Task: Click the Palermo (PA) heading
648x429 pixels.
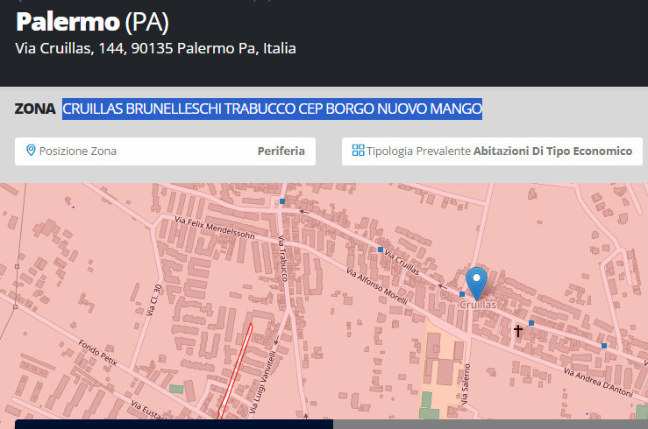Action: (x=92, y=22)
